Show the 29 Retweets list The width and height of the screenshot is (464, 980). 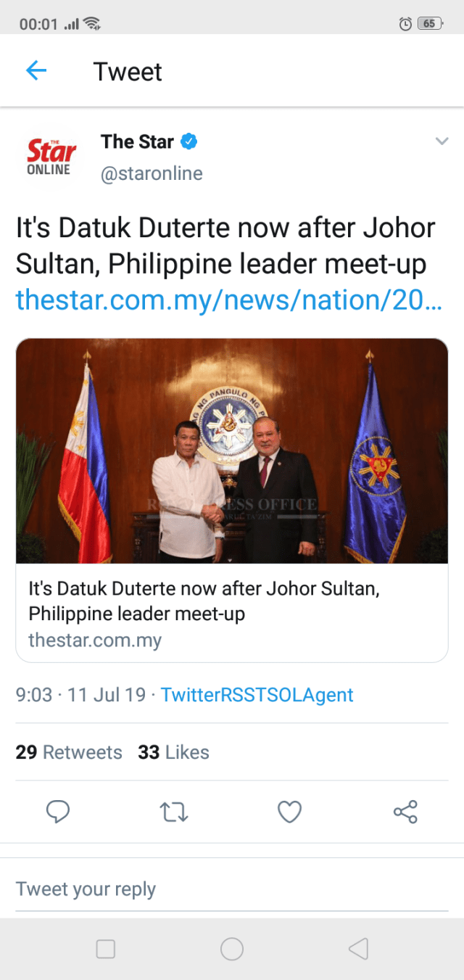pyautogui.click(x=69, y=752)
